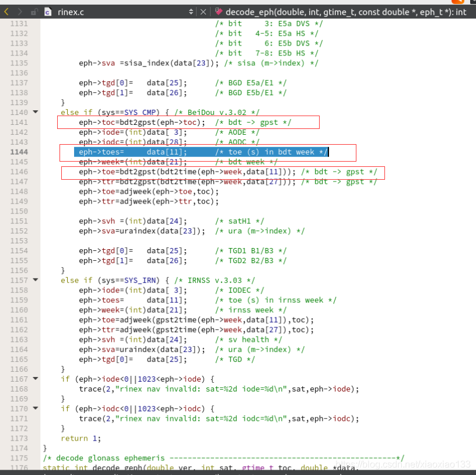Fold the iode check block at line 1167

click(x=36, y=378)
